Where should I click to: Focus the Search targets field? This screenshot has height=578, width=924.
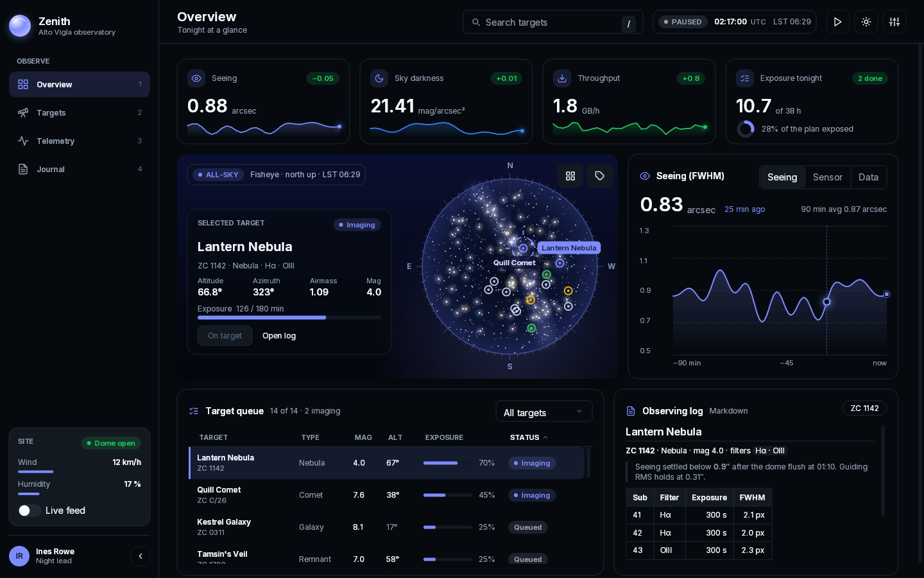(x=553, y=22)
